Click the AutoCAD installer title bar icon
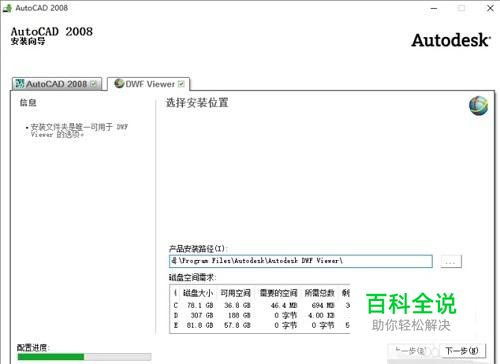Screen dimensions: 500x364 tap(7, 8)
